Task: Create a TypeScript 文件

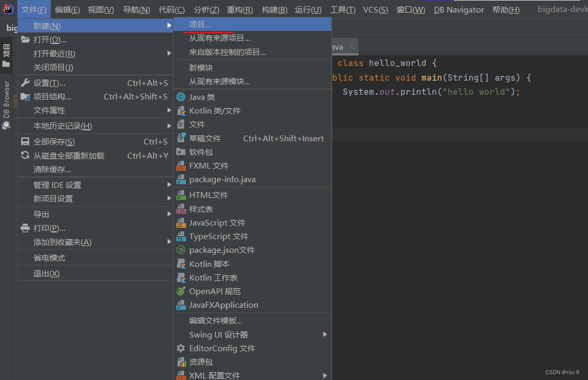Action: pyautogui.click(x=215, y=236)
